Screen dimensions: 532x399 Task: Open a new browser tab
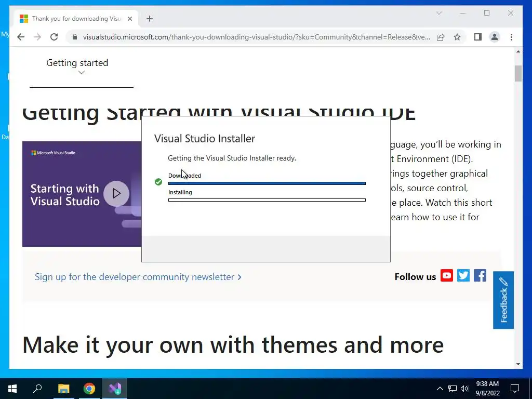click(149, 19)
